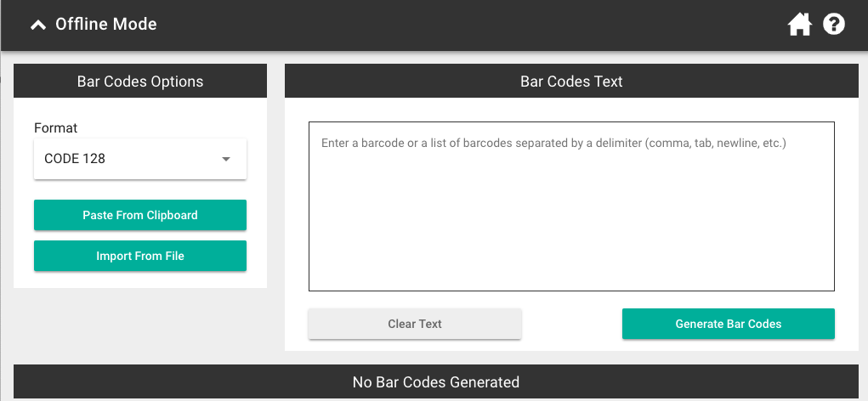Open the Help question mark icon
The image size is (868, 401).
(x=834, y=25)
